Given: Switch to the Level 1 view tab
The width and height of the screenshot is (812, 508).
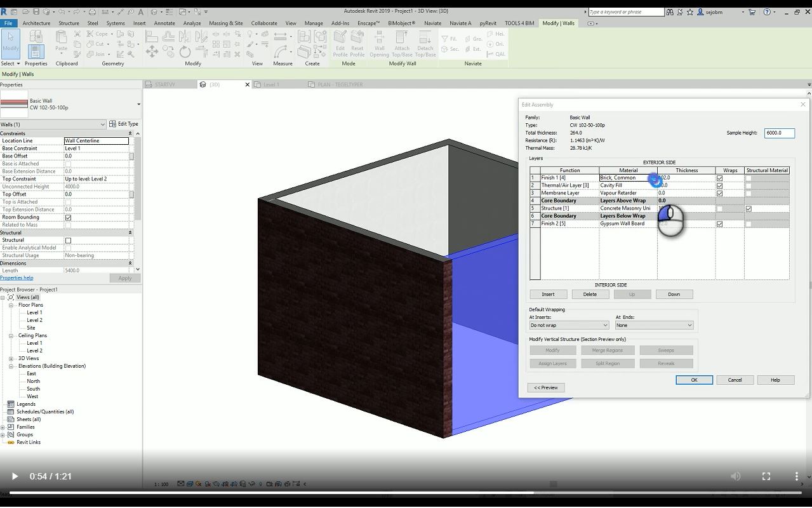Looking at the screenshot, I should pyautogui.click(x=271, y=84).
